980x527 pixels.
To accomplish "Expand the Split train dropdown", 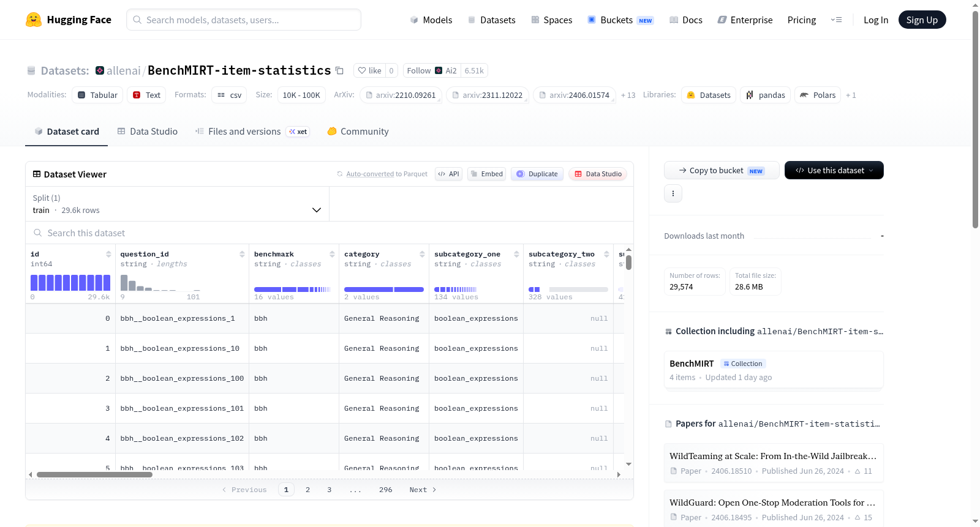I will (178, 204).
